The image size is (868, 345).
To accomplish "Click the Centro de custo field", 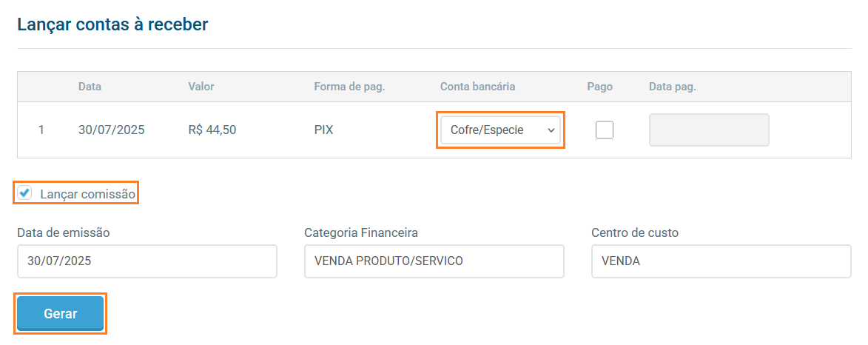I will point(721,261).
